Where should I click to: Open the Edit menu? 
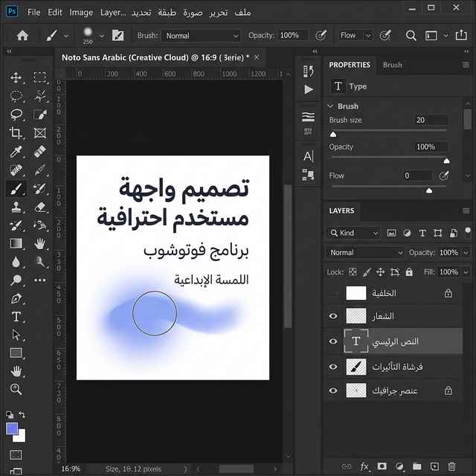[x=55, y=13]
